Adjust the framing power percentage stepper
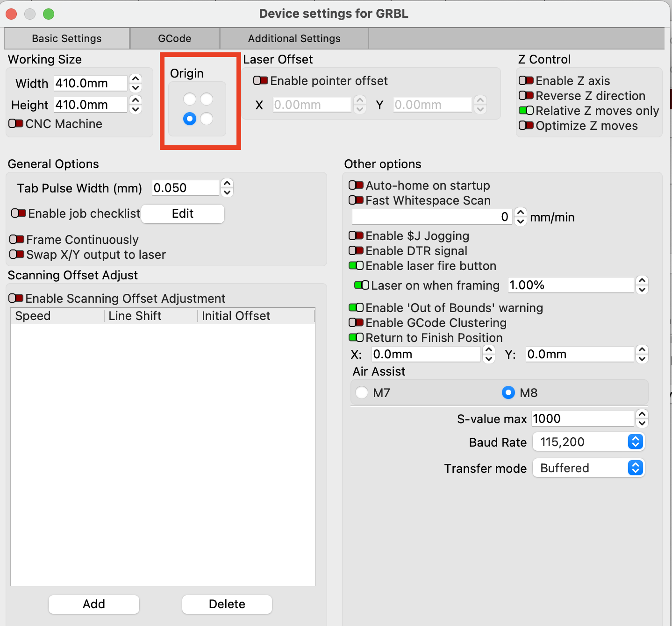The height and width of the screenshot is (626, 672). (x=642, y=285)
